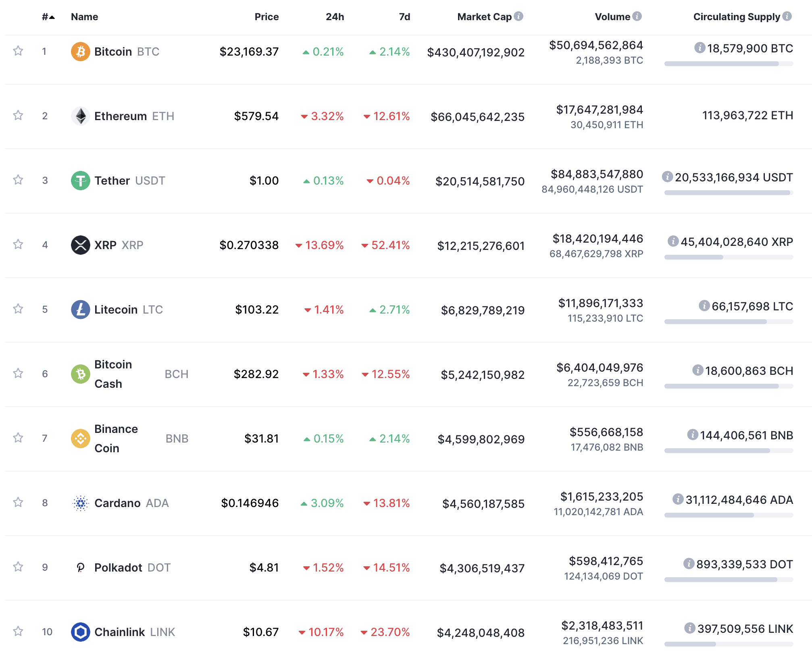Toggle the Cardano watchlist star

point(18,502)
